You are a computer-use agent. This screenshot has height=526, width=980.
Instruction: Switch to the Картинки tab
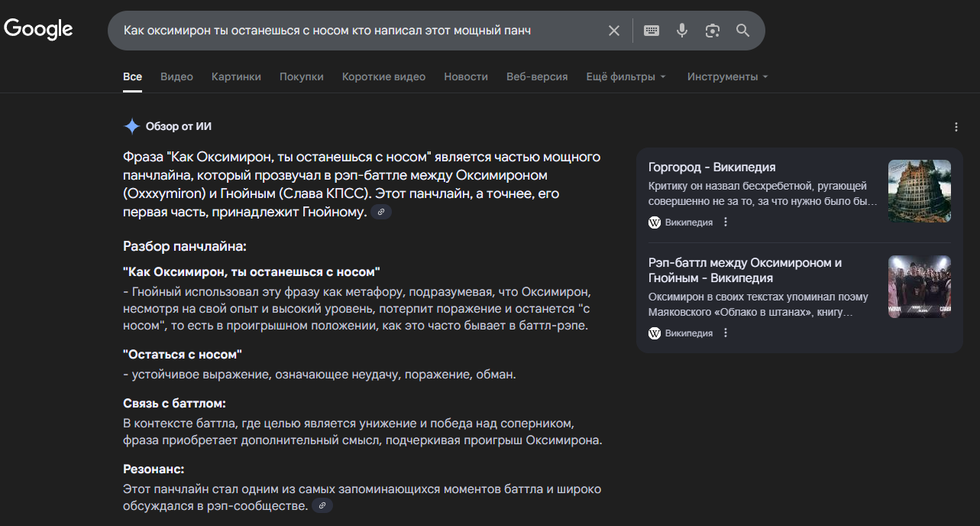tap(236, 76)
